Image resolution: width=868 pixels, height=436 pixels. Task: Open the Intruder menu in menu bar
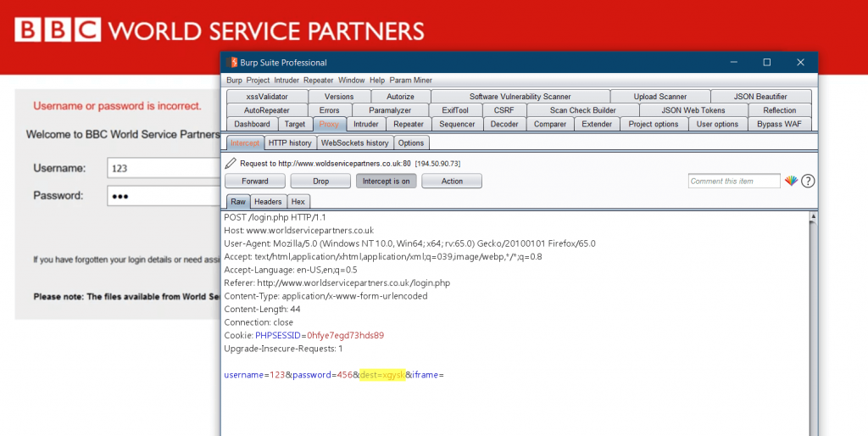click(x=287, y=81)
